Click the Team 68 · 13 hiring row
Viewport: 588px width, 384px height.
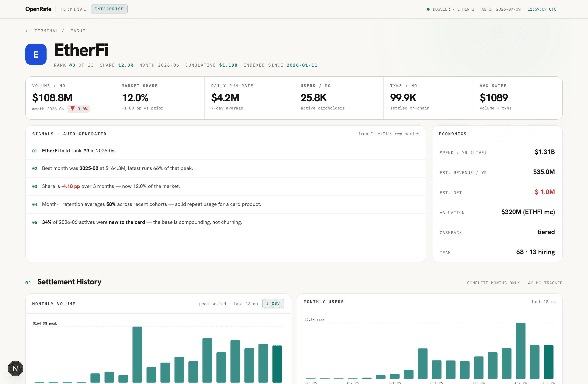tap(497, 252)
